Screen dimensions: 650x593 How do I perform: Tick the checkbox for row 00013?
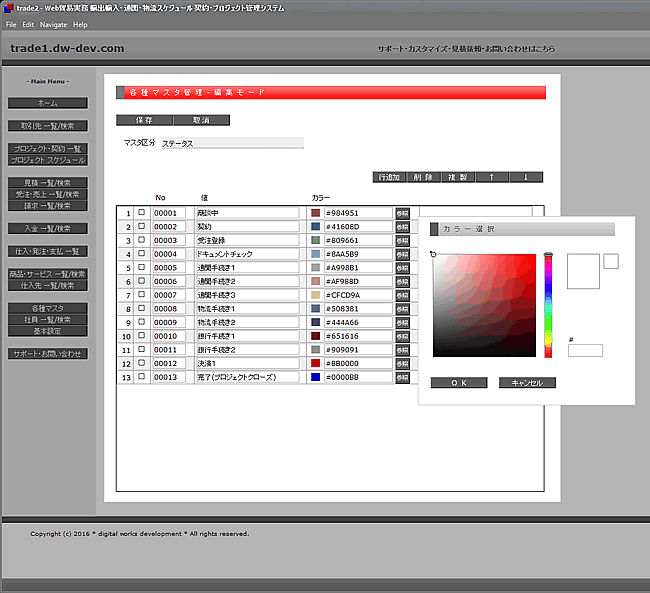click(x=141, y=377)
